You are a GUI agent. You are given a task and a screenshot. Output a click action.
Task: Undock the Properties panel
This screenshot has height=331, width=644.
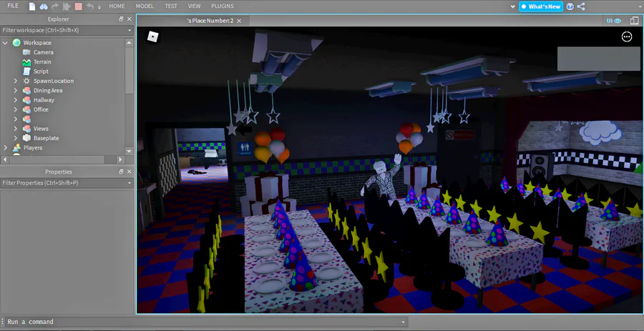121,172
